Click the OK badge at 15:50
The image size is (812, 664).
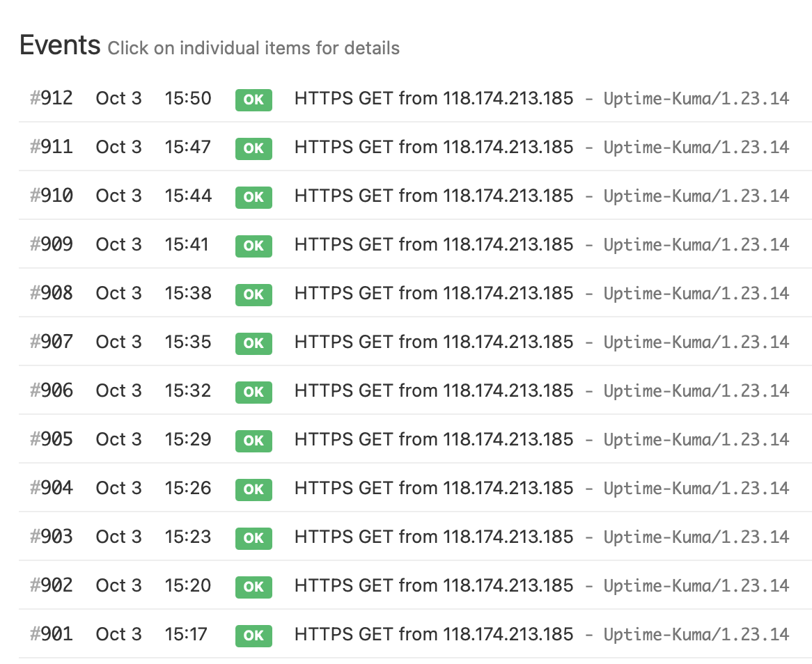point(253,99)
